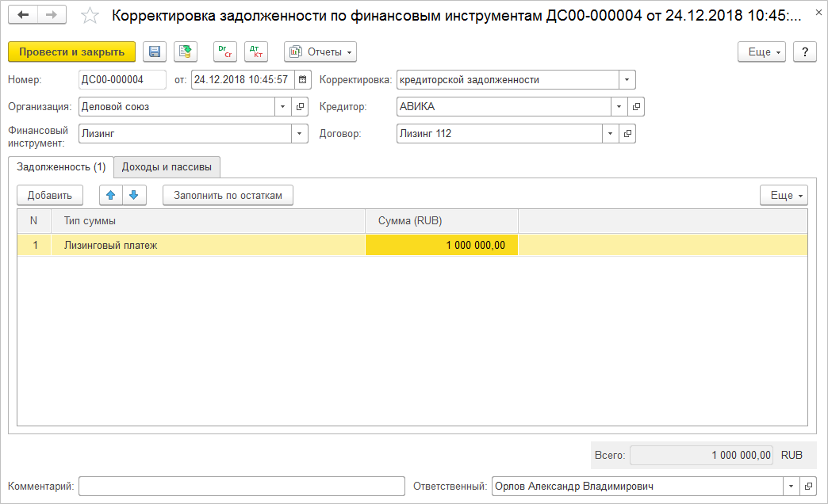Open the Договор Лизинг 112 via its open icon
This screenshot has height=504, width=828.
pyautogui.click(x=627, y=133)
